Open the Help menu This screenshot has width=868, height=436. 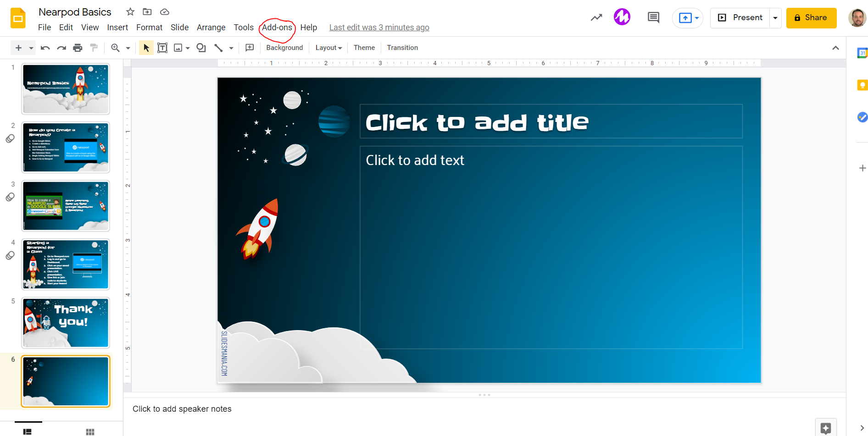[309, 28]
